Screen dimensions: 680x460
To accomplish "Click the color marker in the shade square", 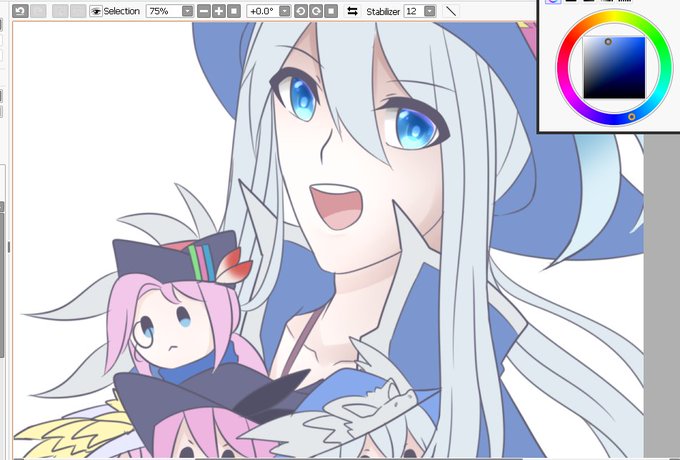I will tap(608, 42).
